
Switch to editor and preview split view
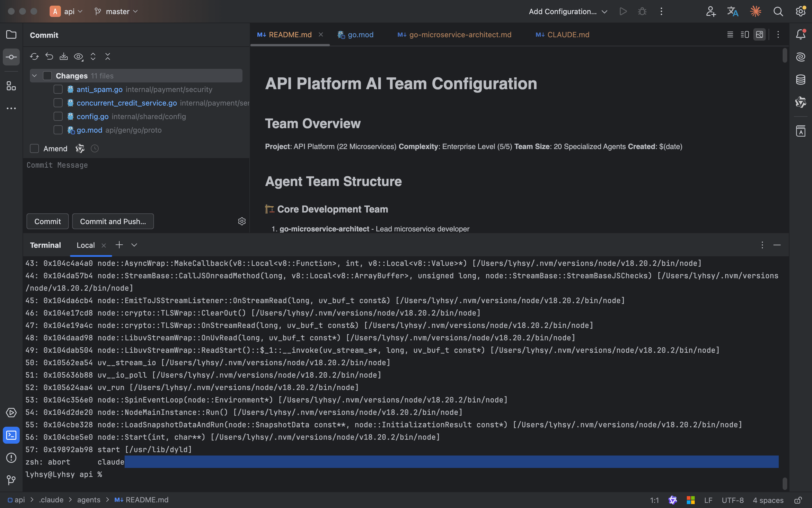point(745,34)
